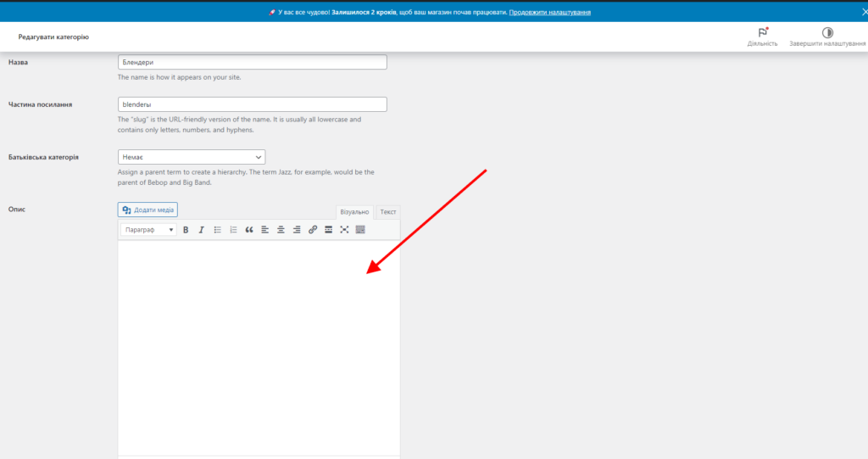Enable fullscreen distraction-free mode
The height and width of the screenshot is (459, 868).
click(344, 230)
